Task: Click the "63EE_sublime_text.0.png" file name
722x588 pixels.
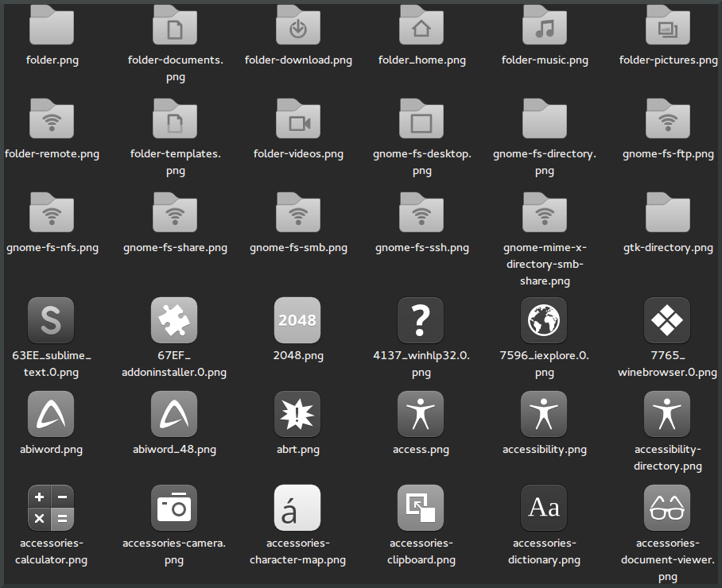Action: click(x=51, y=364)
